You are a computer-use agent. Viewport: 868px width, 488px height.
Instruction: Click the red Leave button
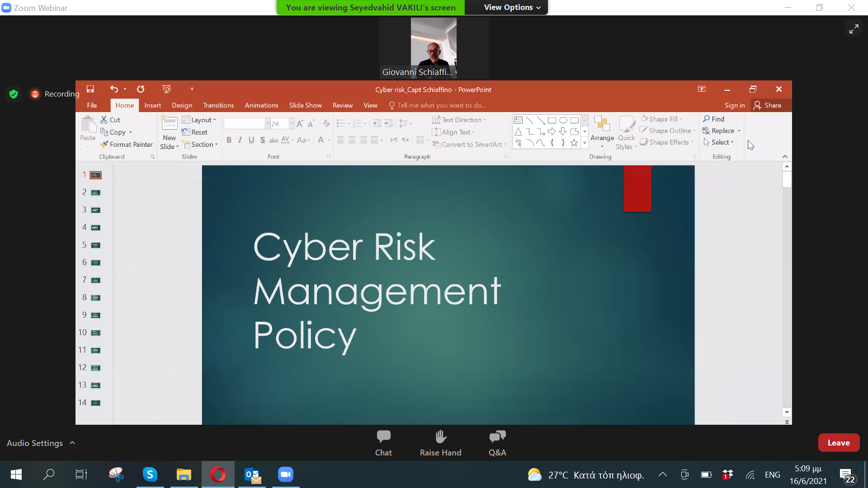point(838,443)
